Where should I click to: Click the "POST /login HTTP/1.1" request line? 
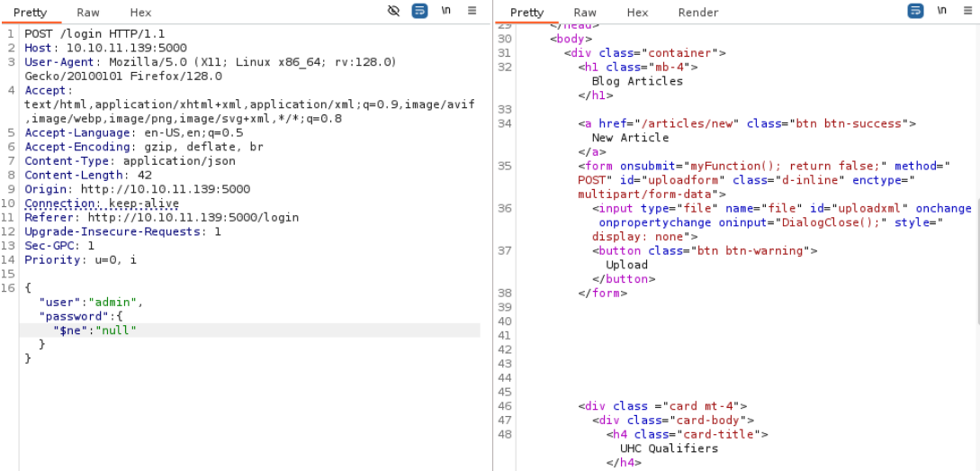(94, 34)
